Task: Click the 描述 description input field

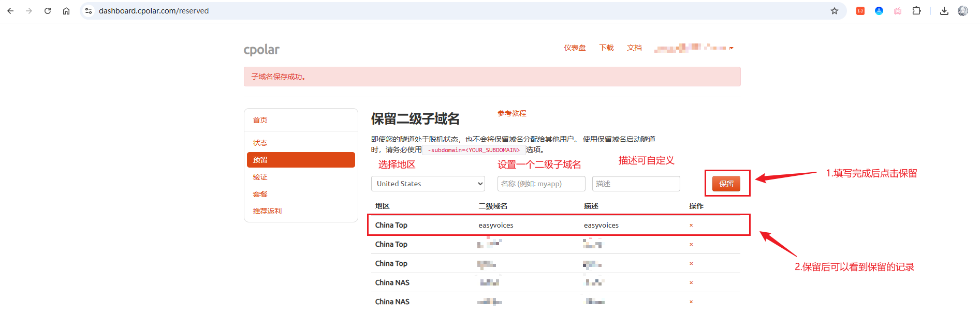Action: 636,184
